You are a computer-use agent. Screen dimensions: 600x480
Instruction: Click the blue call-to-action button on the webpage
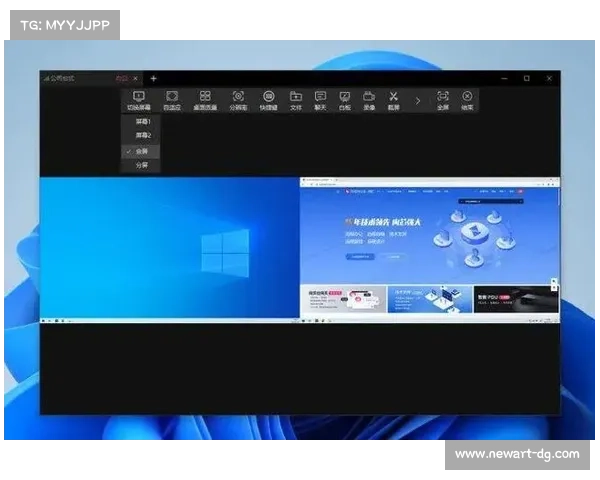coord(360,256)
